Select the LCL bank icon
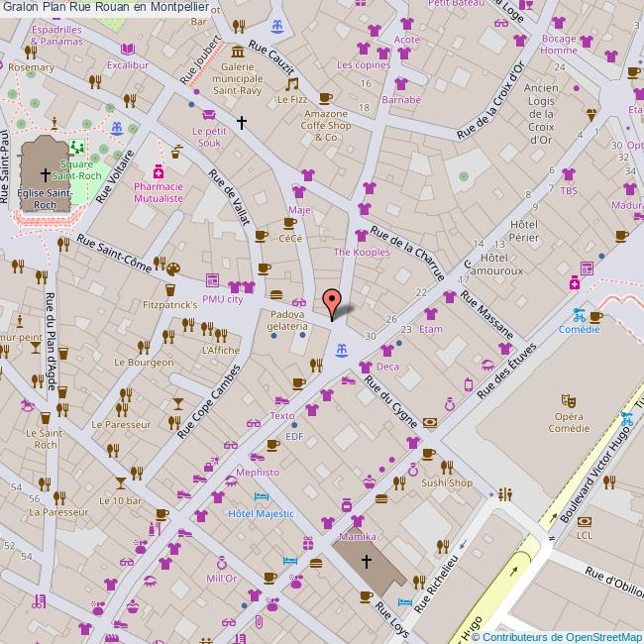Screen dimensions: 644x644 585,520
